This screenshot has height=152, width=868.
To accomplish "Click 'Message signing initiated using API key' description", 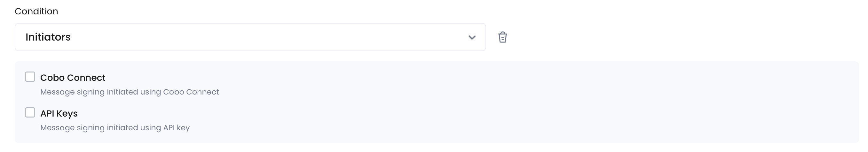I will pos(115,128).
